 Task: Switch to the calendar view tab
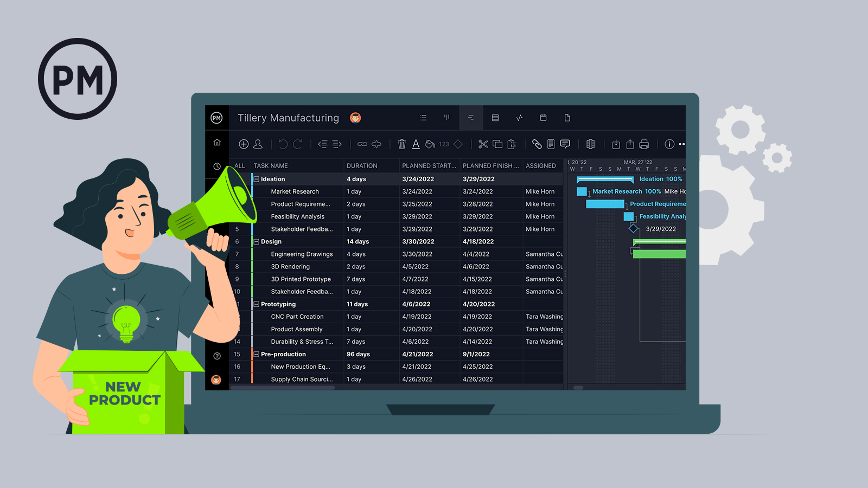[x=543, y=118]
